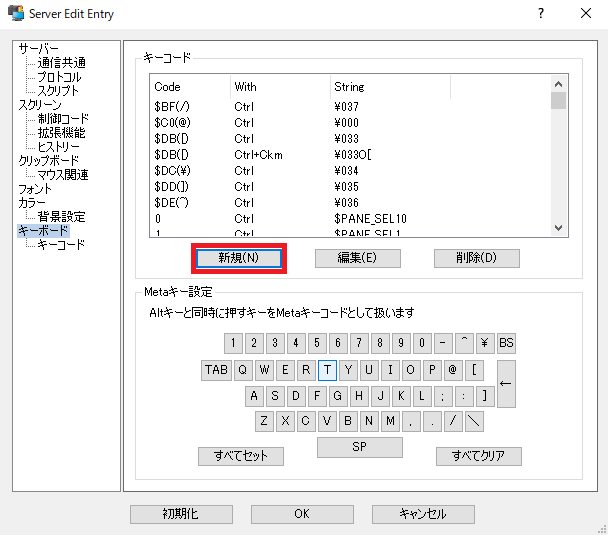Toggle the 0 Meta key

coord(422,343)
